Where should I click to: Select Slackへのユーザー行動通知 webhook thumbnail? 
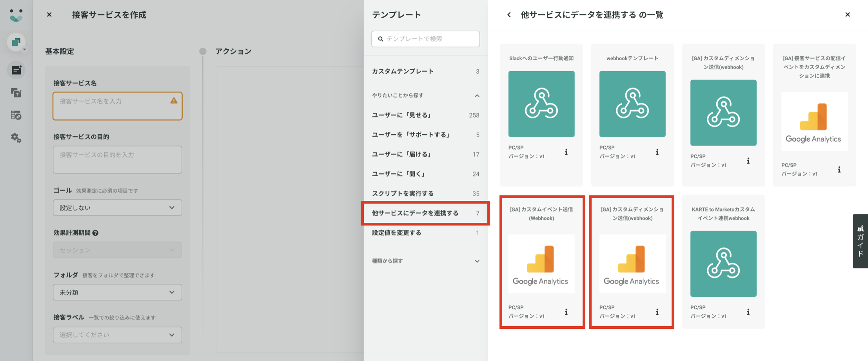click(541, 104)
